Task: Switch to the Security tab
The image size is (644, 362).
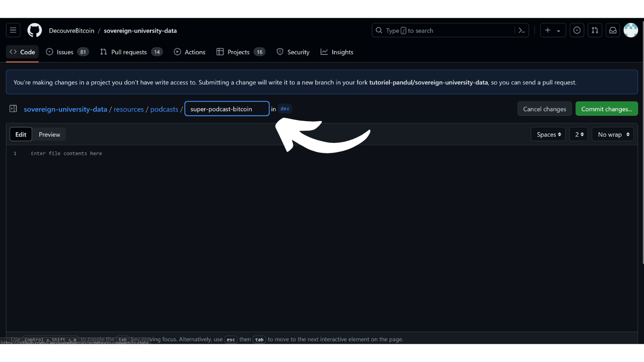Action: pyautogui.click(x=293, y=52)
